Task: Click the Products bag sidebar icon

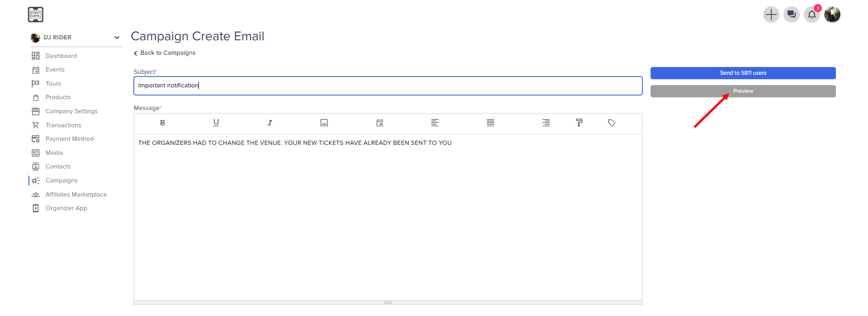Action: (36, 97)
